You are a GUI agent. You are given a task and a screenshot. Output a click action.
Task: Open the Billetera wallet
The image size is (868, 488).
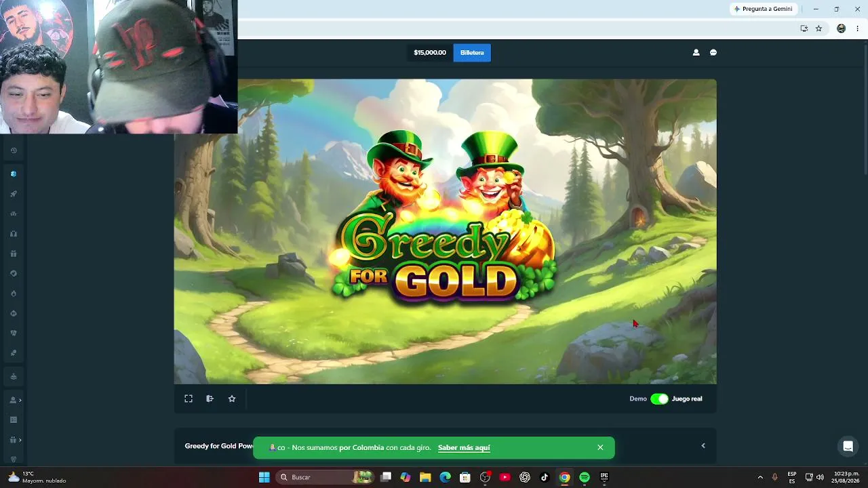pyautogui.click(x=472, y=53)
